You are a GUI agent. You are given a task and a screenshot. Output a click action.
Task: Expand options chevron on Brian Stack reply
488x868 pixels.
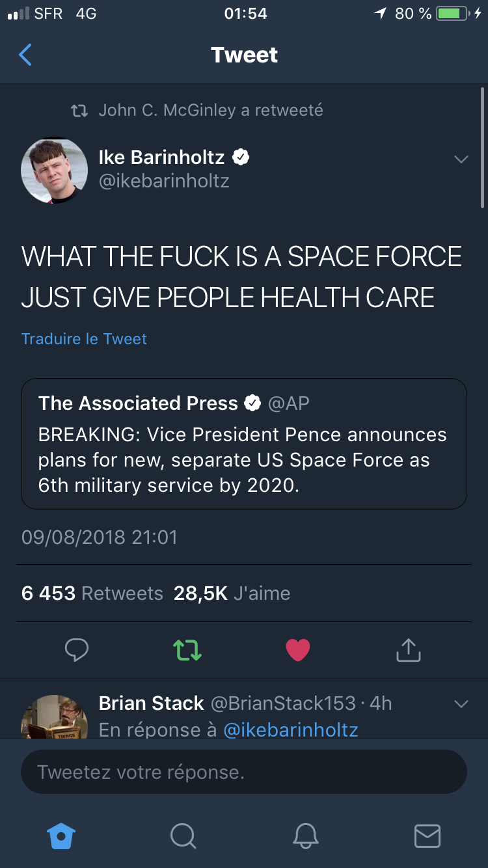(x=461, y=704)
